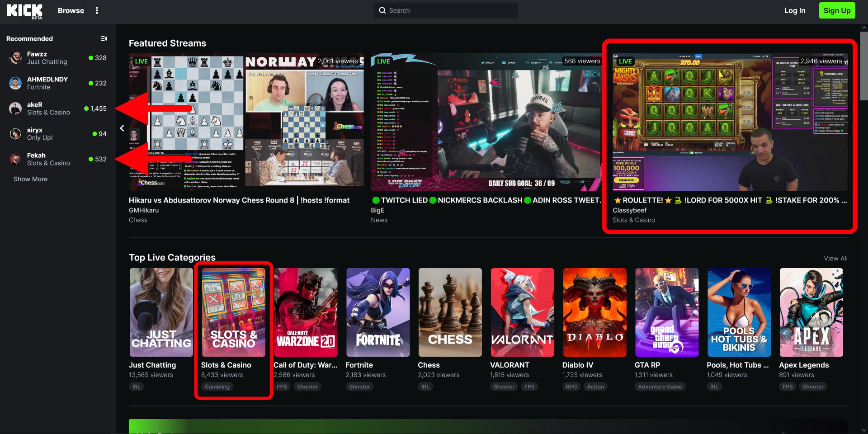Open AHMEDLNDY channel avatar
868x434 pixels.
(15, 83)
